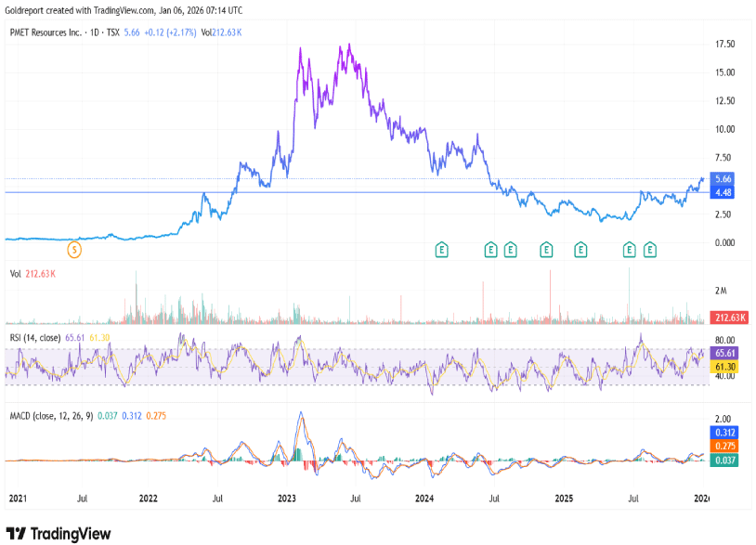The image size is (756, 545).
Task: Click the orange S split marker
Action: coord(76,249)
